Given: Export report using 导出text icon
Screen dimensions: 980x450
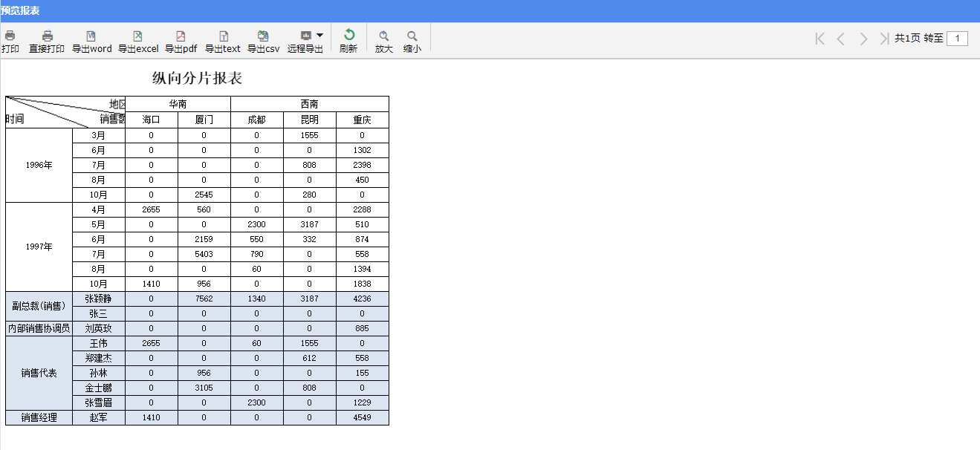Looking at the screenshot, I should tap(223, 36).
